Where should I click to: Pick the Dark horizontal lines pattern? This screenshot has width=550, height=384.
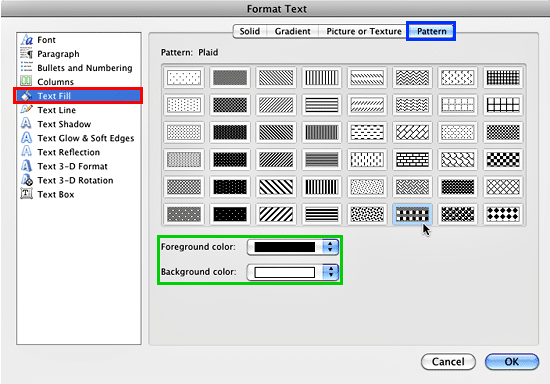click(x=322, y=214)
